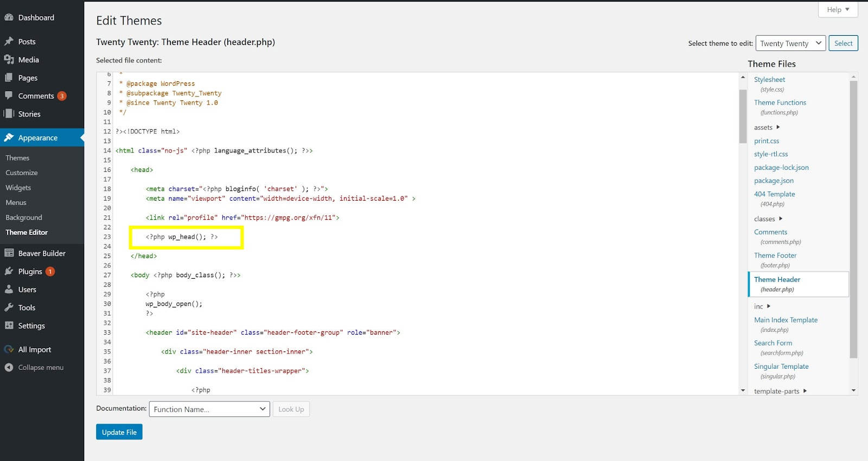Select the Theme Header file
This screenshot has height=461, width=868.
pos(799,284)
